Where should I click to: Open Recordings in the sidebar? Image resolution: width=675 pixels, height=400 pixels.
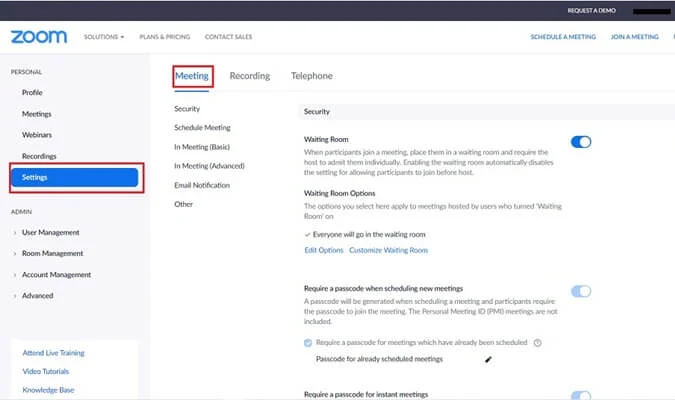click(x=39, y=156)
